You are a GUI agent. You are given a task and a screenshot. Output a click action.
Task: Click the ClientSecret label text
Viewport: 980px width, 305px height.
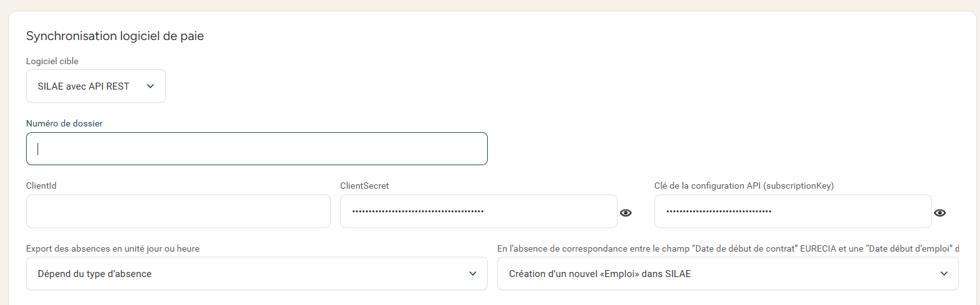(364, 186)
